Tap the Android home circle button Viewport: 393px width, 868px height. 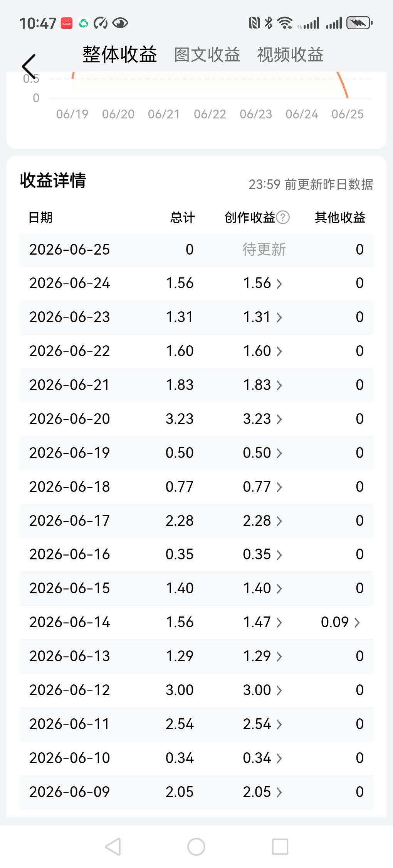point(196,847)
